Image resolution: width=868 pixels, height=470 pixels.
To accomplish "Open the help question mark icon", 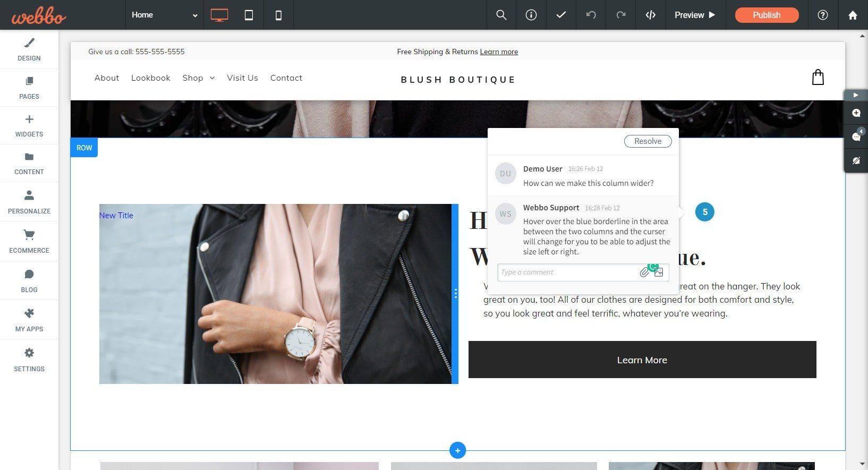I will click(x=823, y=15).
